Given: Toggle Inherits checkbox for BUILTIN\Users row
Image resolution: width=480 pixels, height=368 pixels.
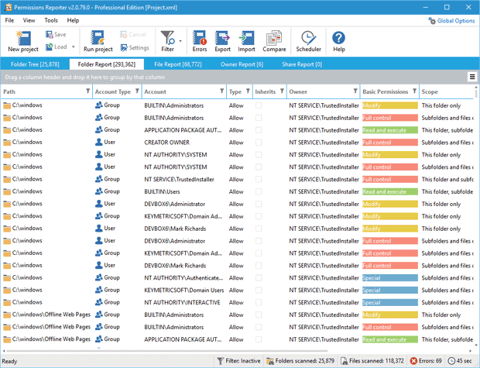Looking at the screenshot, I should [x=259, y=192].
